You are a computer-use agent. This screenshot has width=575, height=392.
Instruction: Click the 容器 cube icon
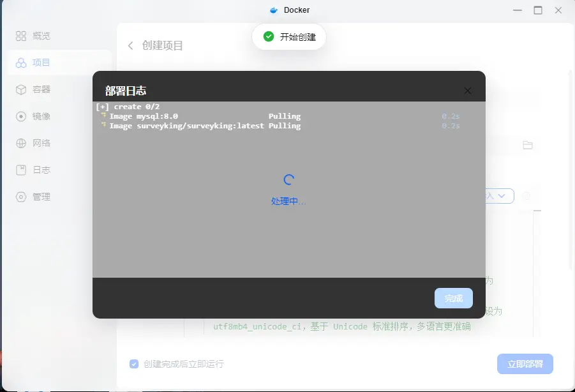[21, 89]
